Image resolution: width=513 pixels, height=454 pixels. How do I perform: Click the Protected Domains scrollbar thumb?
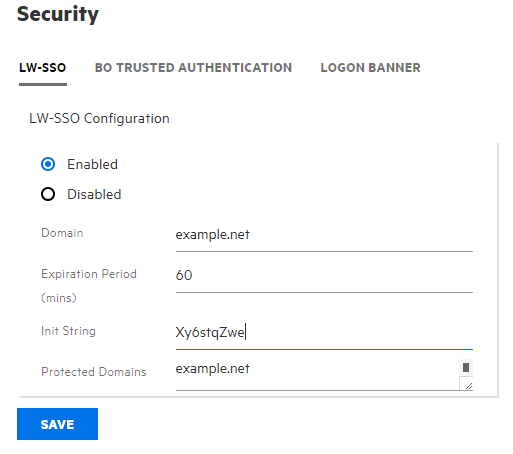click(x=466, y=367)
